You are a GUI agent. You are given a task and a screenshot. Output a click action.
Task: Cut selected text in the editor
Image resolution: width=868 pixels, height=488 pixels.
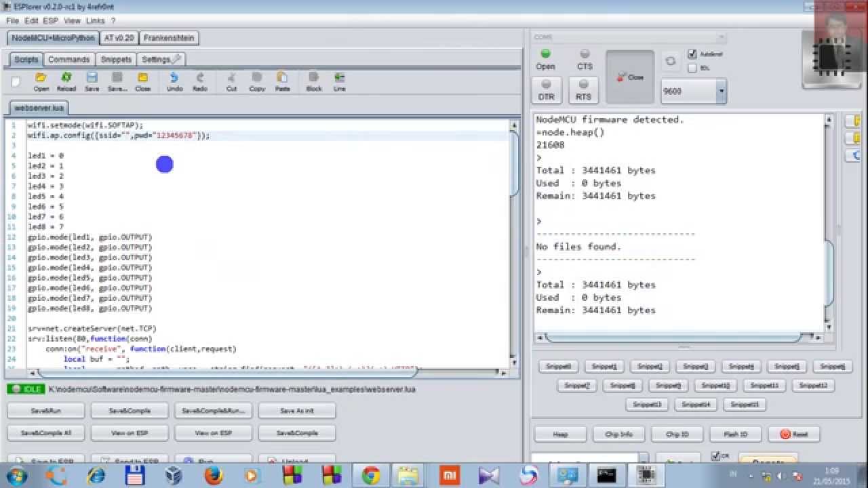[x=231, y=82]
